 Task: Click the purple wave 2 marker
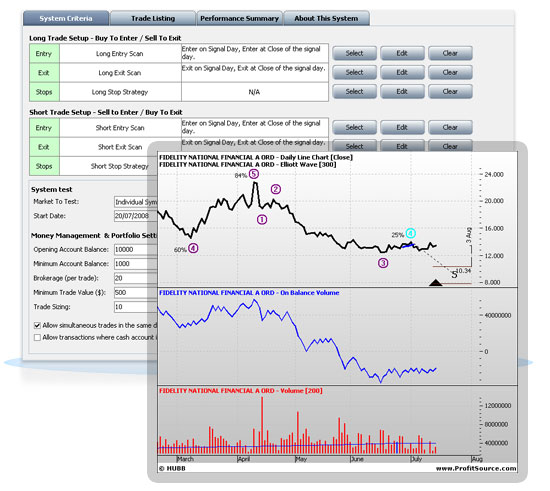coord(276,189)
